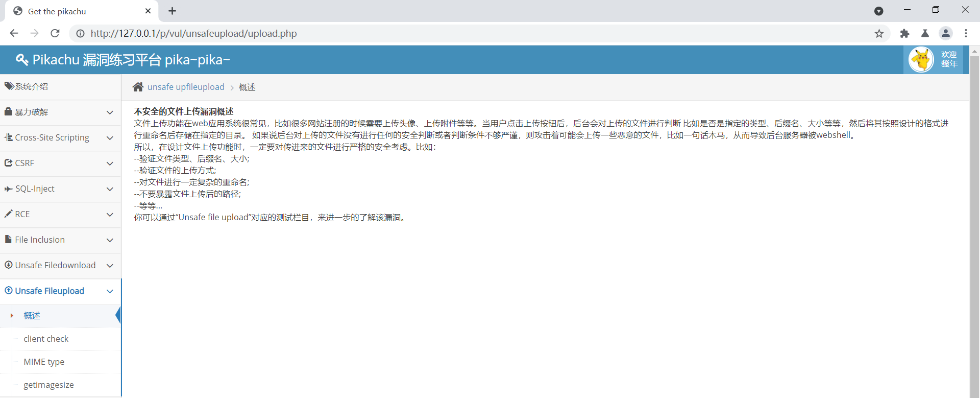980x398 pixels.
Task: Click the Pikachu avatar image
Action: point(921,60)
